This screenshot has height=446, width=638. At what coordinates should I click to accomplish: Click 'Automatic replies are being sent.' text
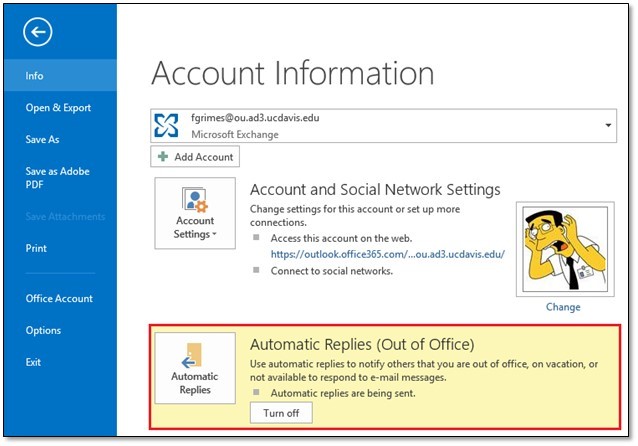coord(343,393)
